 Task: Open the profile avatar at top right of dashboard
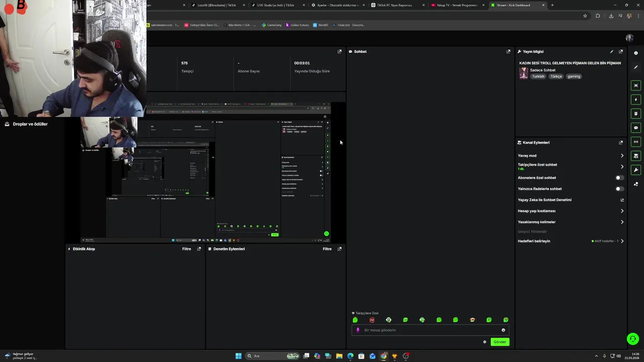(629, 38)
